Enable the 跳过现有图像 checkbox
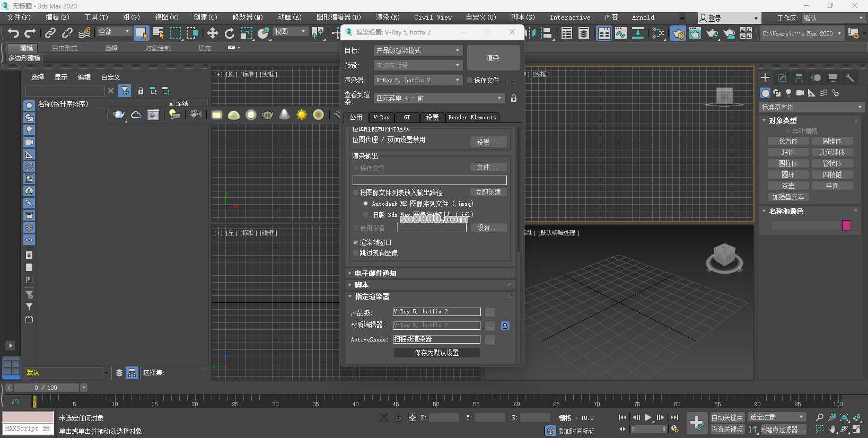 356,253
